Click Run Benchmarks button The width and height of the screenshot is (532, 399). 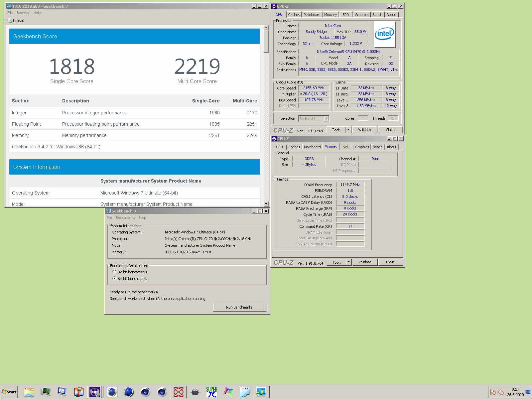click(239, 307)
